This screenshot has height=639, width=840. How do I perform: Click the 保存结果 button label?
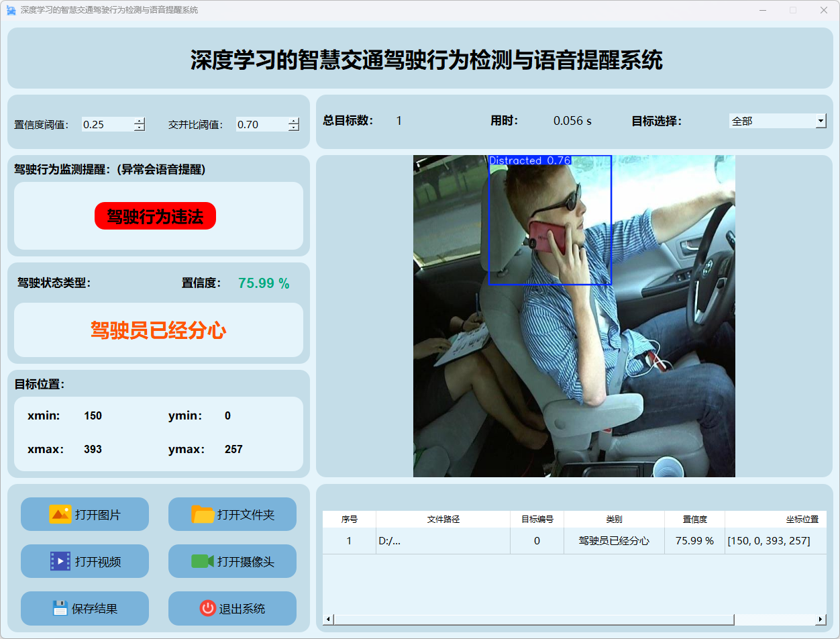pos(95,609)
